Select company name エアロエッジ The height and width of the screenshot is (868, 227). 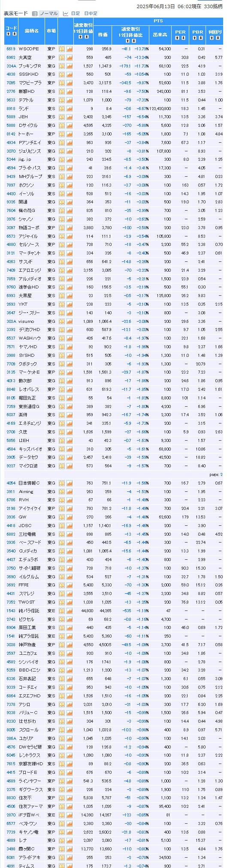coord(29,270)
